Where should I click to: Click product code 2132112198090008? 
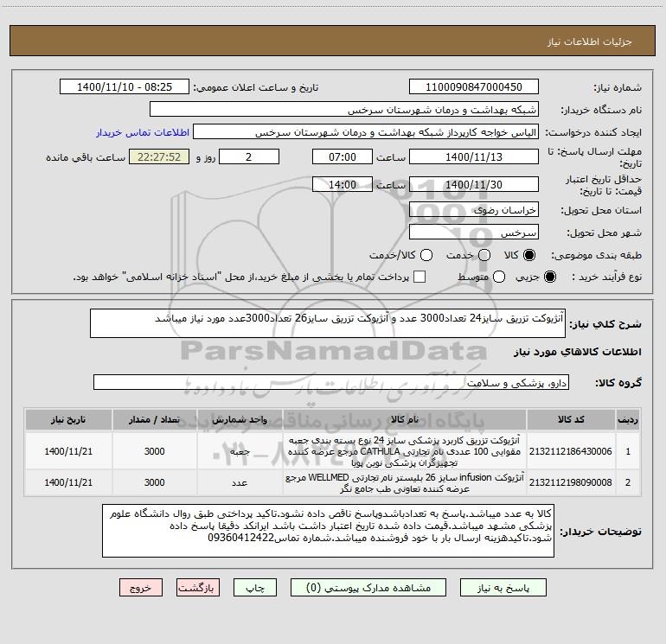pos(571,482)
